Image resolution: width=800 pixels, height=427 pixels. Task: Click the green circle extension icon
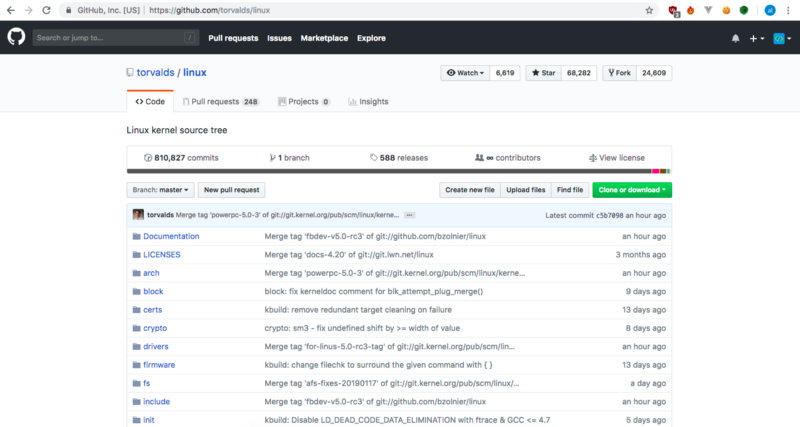(x=744, y=10)
